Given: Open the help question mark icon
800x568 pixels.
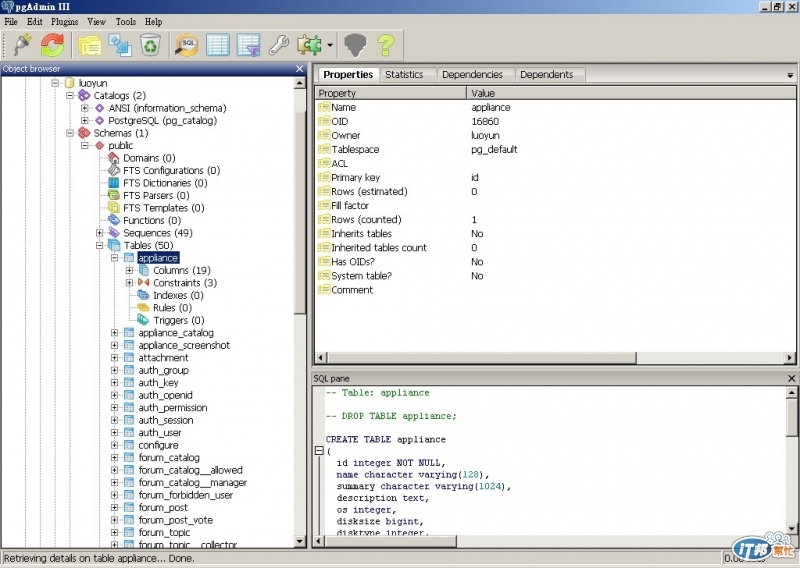Looking at the screenshot, I should [x=385, y=45].
